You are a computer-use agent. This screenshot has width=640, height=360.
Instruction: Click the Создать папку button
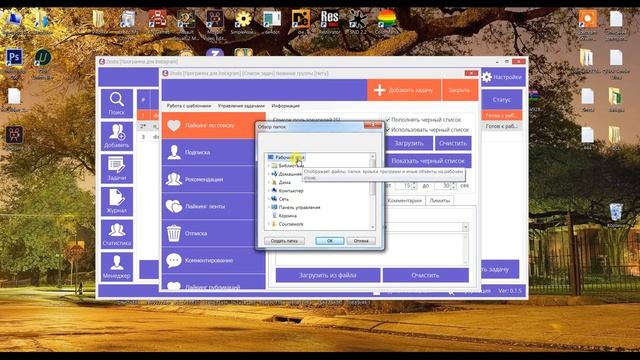pyautogui.click(x=284, y=241)
